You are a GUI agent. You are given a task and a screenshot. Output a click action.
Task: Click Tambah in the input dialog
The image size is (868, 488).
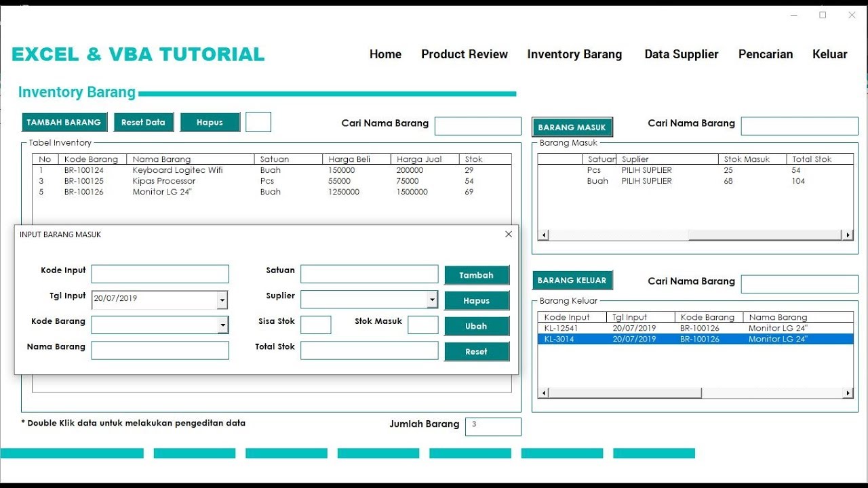477,275
